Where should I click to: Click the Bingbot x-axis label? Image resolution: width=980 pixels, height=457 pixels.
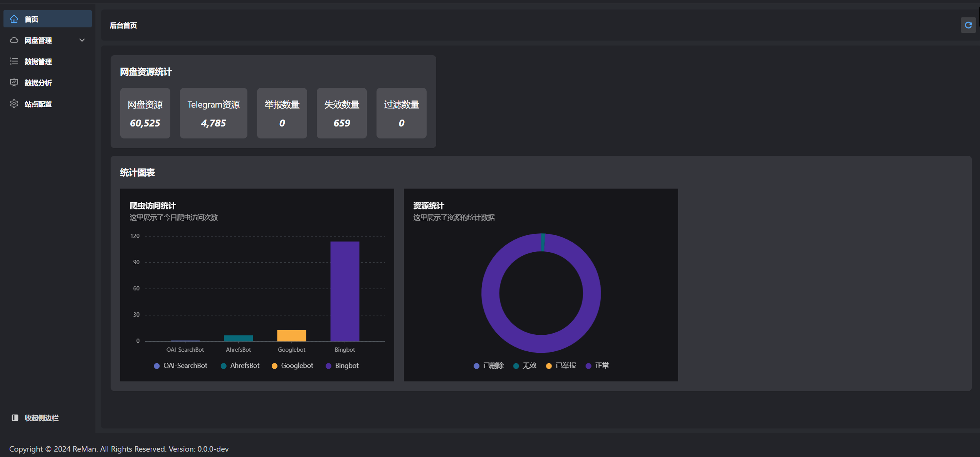pos(345,350)
